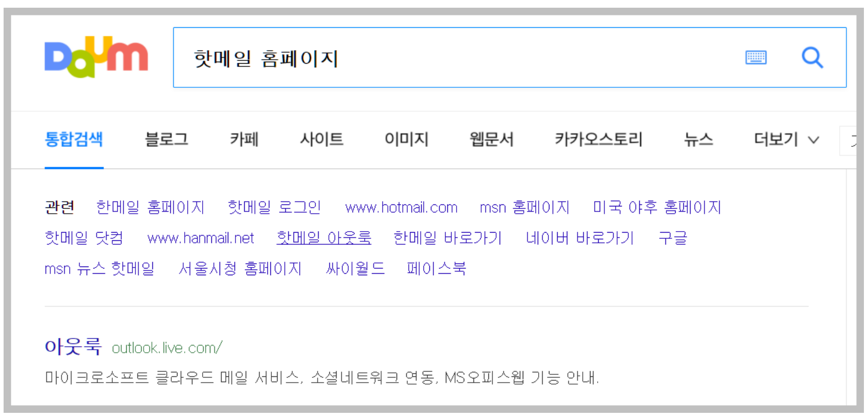Click the 마이크로소프트 클라우드 메일 서비스 description
Viewport: 868px width, 419px height.
(x=322, y=378)
